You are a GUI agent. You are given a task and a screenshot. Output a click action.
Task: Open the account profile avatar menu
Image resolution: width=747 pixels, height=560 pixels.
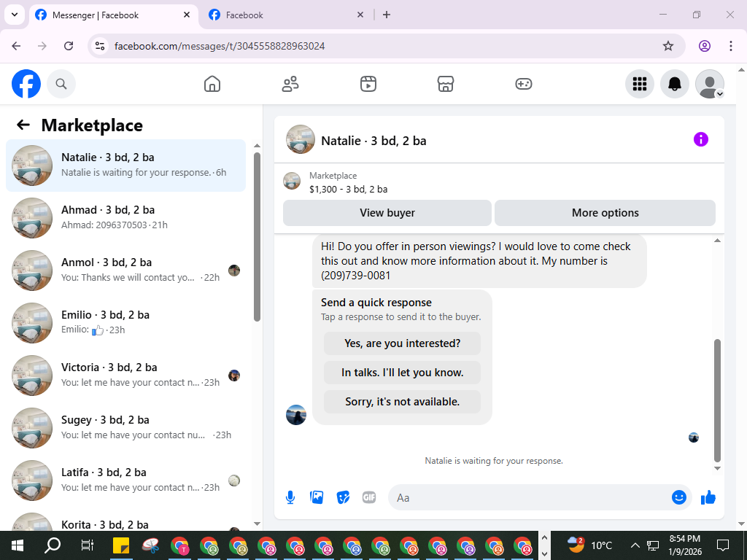pos(709,84)
